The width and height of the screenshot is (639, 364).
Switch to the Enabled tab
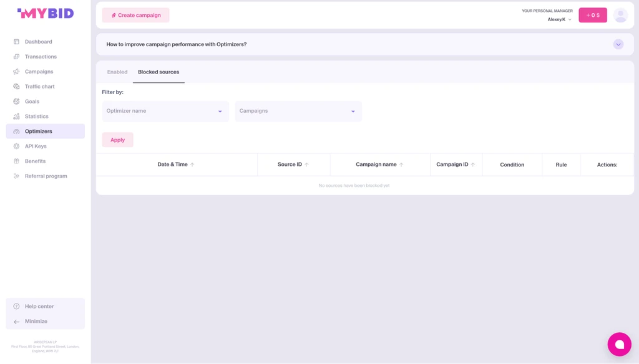[x=117, y=72]
